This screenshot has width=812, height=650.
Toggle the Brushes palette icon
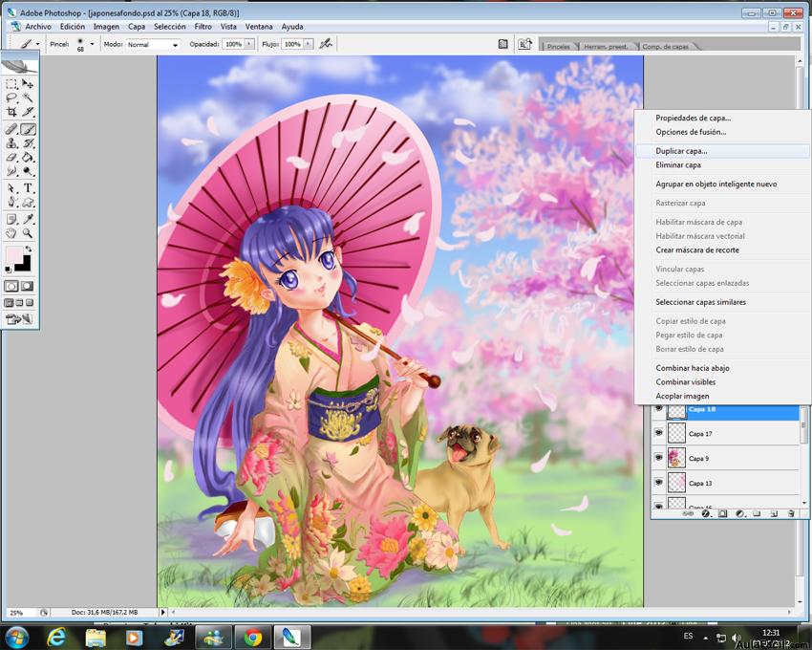click(502, 44)
